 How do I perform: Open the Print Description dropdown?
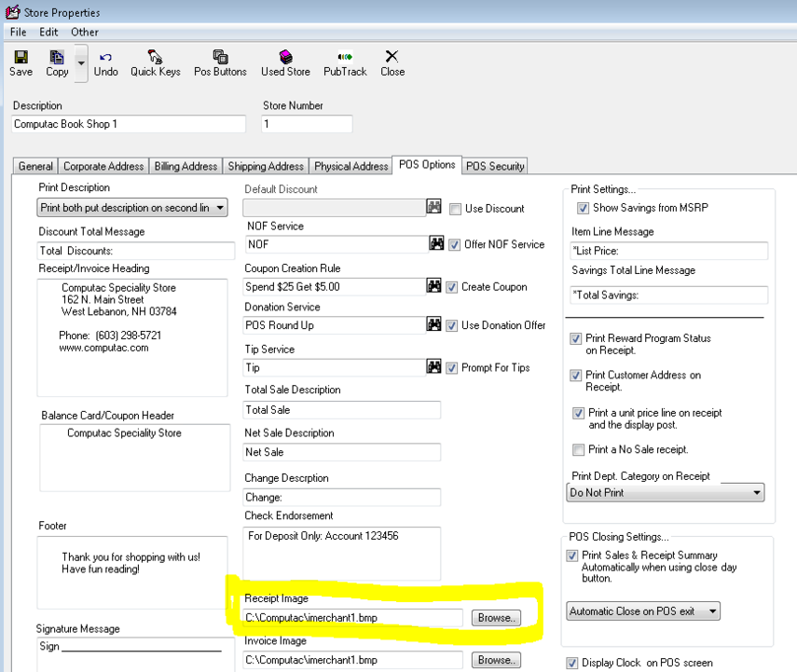pyautogui.click(x=132, y=208)
